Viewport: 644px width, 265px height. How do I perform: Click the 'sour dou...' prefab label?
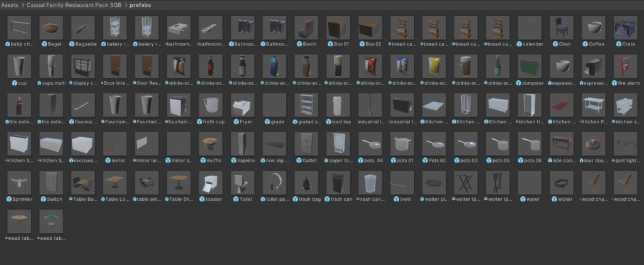point(596,161)
